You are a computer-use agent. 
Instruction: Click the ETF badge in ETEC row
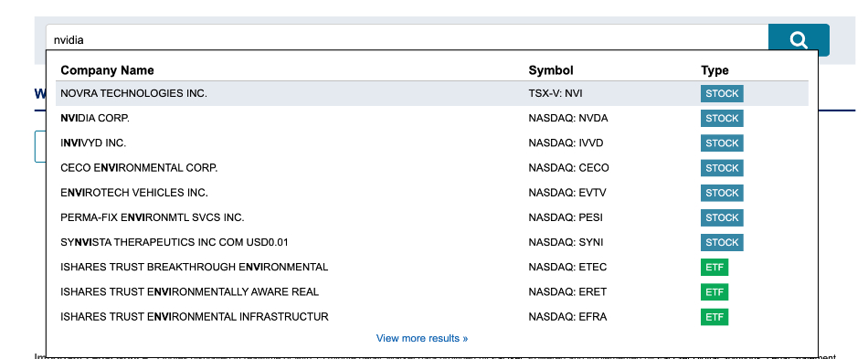pyautogui.click(x=715, y=267)
